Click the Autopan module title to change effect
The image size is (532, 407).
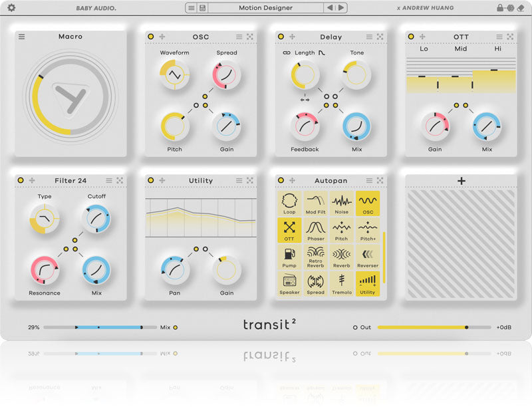pyautogui.click(x=331, y=180)
